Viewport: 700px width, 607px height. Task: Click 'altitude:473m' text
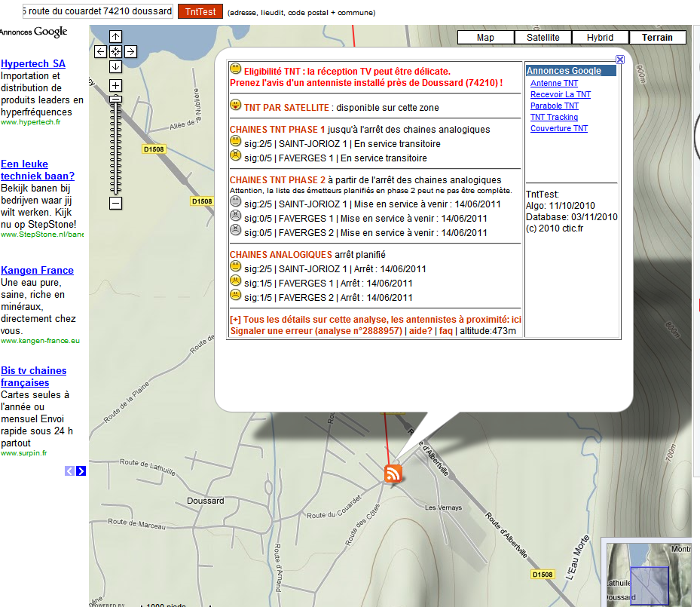point(488,331)
